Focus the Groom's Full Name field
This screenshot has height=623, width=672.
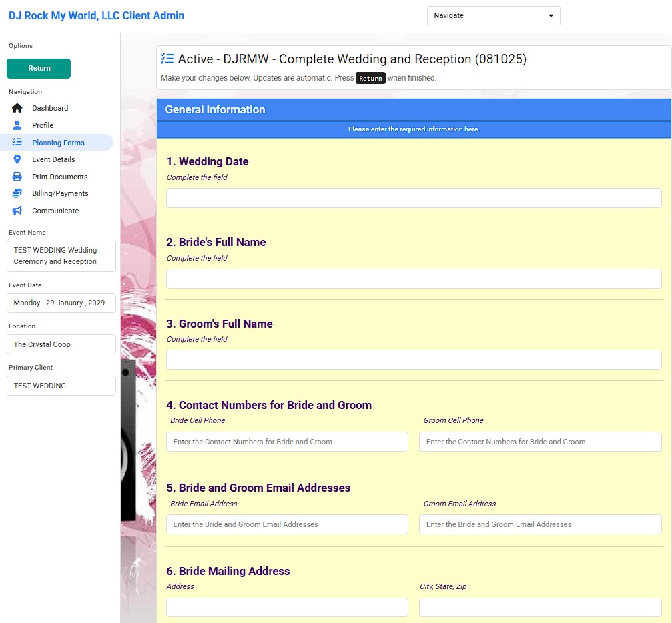tap(414, 360)
